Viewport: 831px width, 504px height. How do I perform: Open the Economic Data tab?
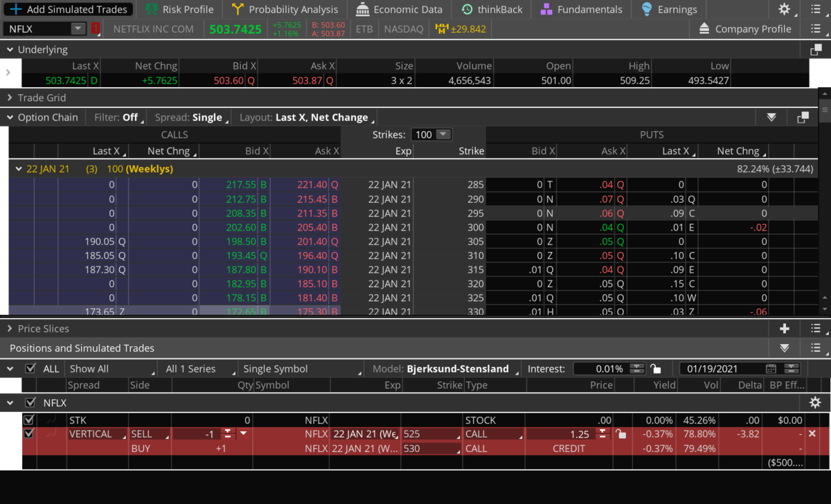pyautogui.click(x=399, y=9)
